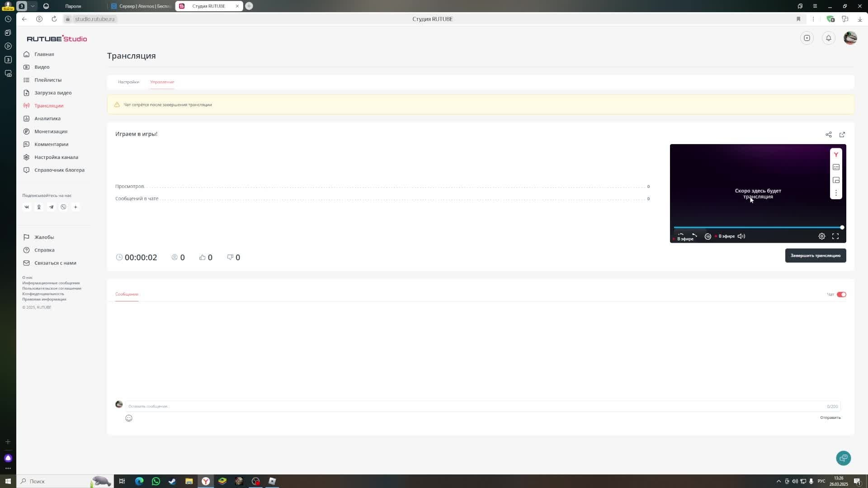Mute the player volume speaker icon

pos(741,236)
